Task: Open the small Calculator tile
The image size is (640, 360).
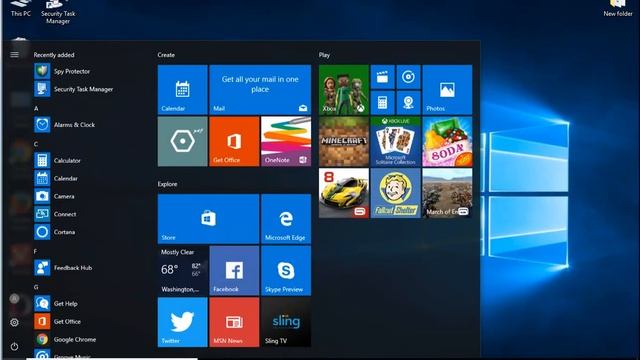Action: click(x=382, y=102)
